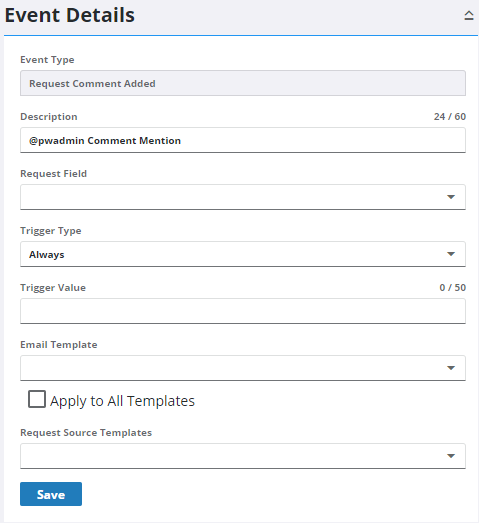Focus the empty Trigger Value input
Screen dimensions: 479x523
(x=243, y=311)
